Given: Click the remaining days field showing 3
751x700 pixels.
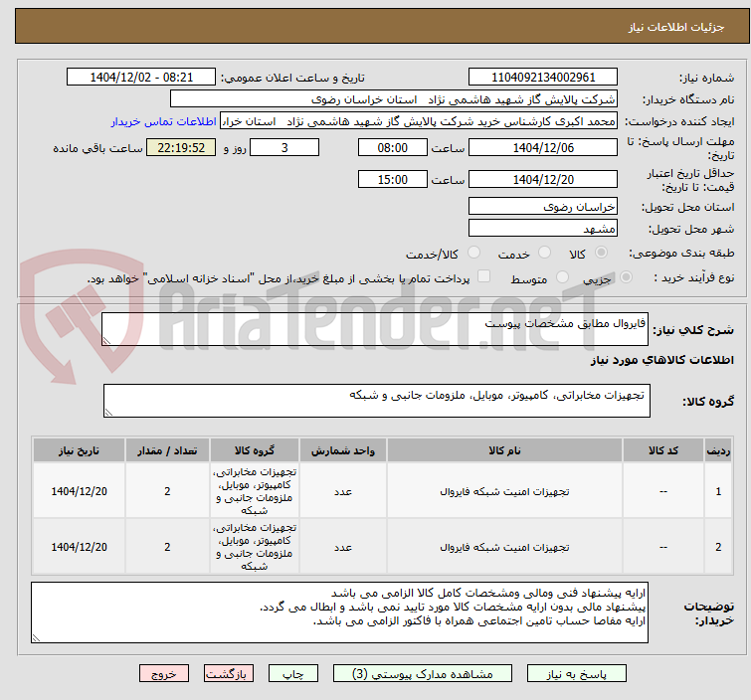Looking at the screenshot, I should [x=284, y=147].
